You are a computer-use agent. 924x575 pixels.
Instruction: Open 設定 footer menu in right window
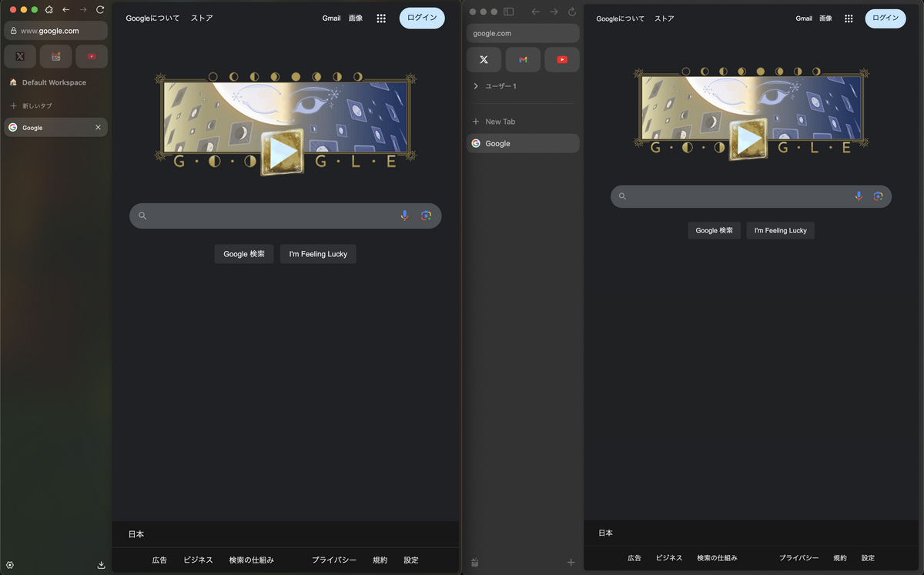click(x=868, y=558)
